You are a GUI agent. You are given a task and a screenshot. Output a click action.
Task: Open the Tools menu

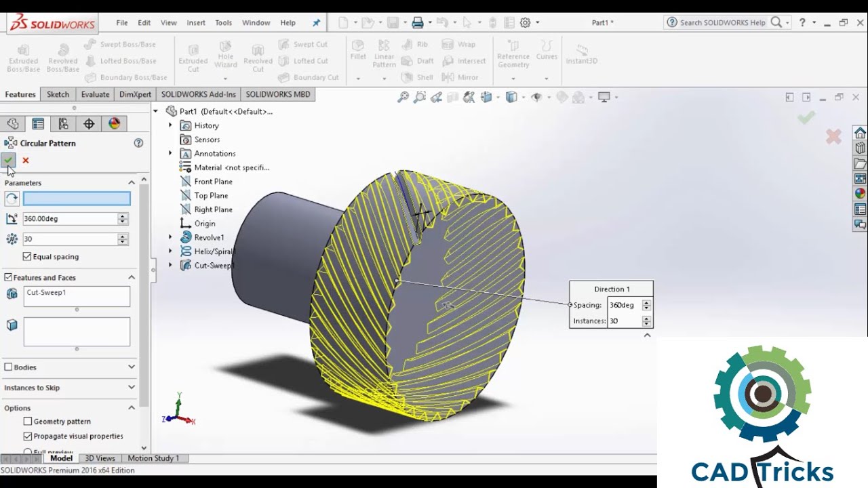[x=224, y=22]
